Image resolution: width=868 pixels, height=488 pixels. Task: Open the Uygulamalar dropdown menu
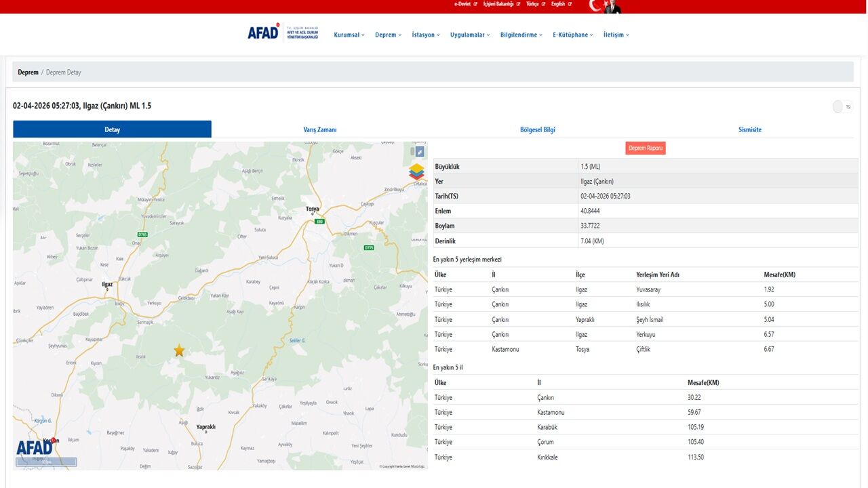click(468, 35)
